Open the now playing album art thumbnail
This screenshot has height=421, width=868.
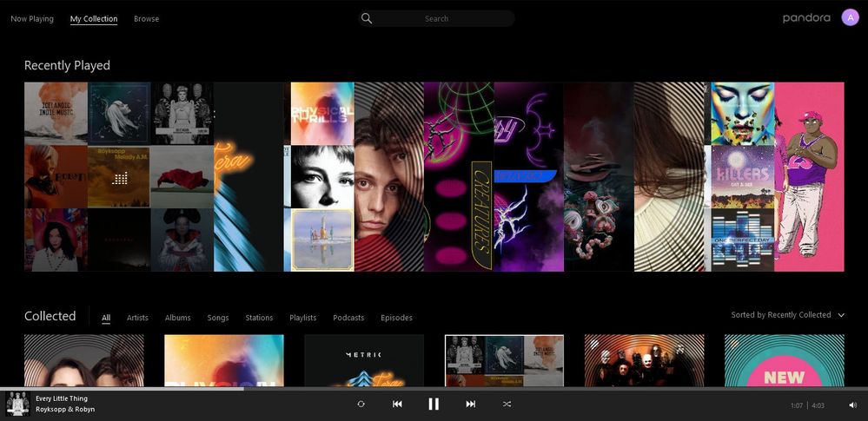18,404
